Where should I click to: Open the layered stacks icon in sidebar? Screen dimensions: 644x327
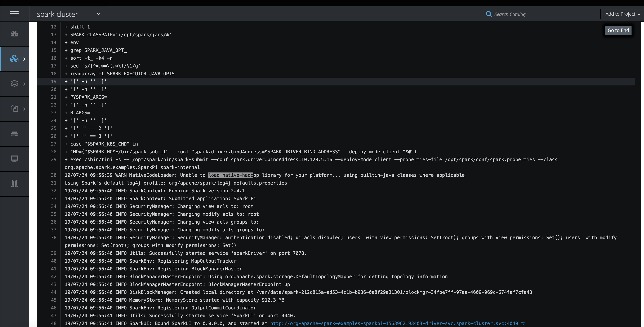tap(14, 83)
